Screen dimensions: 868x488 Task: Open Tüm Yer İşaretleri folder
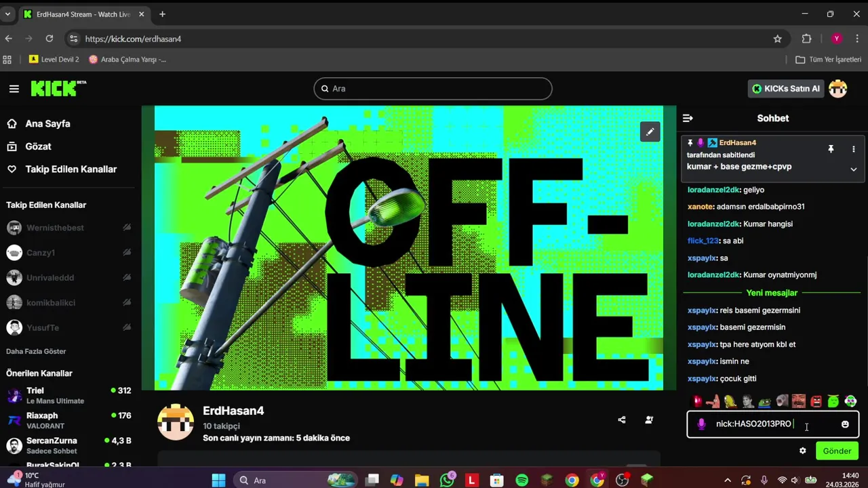[828, 59]
